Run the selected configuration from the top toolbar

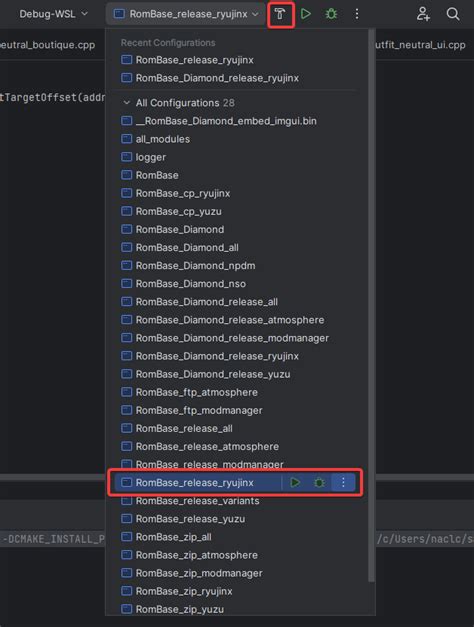[x=306, y=14]
